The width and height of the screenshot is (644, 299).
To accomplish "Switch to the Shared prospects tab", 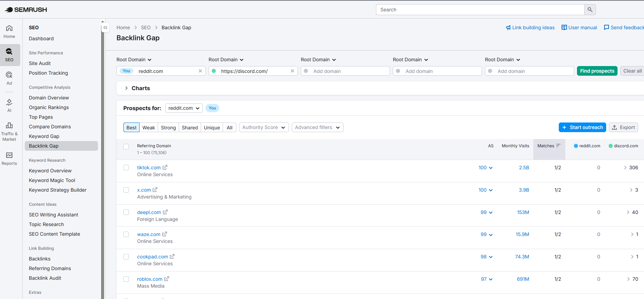I will (x=190, y=127).
